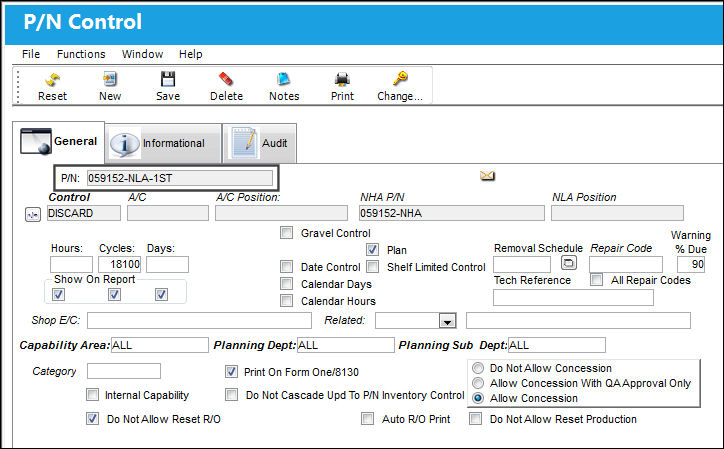This screenshot has height=449, width=724.
Task: Click the envelope icon beside P/N field
Action: coord(487,176)
